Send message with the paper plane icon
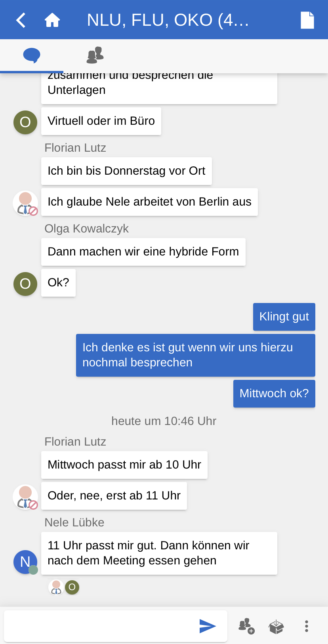The image size is (328, 644). 207,626
